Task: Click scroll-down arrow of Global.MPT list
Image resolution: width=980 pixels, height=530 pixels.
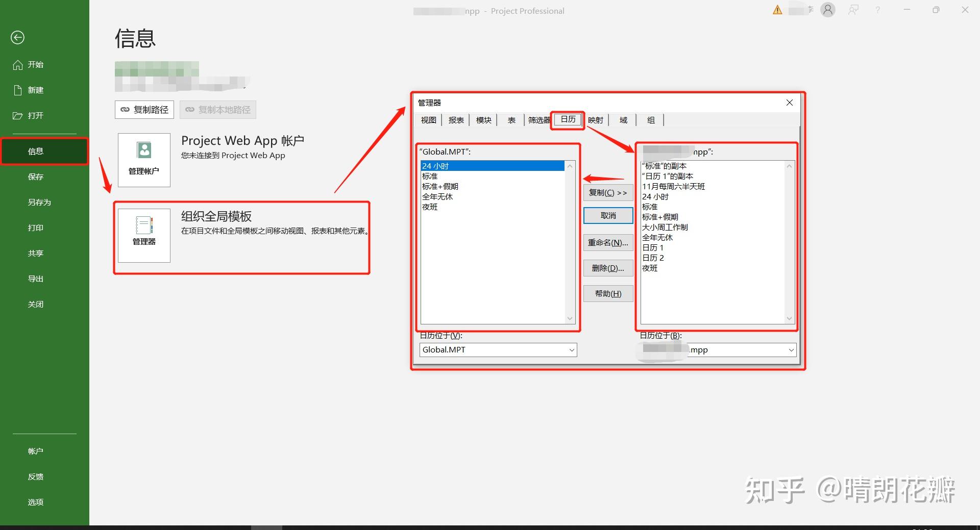Action: click(570, 319)
